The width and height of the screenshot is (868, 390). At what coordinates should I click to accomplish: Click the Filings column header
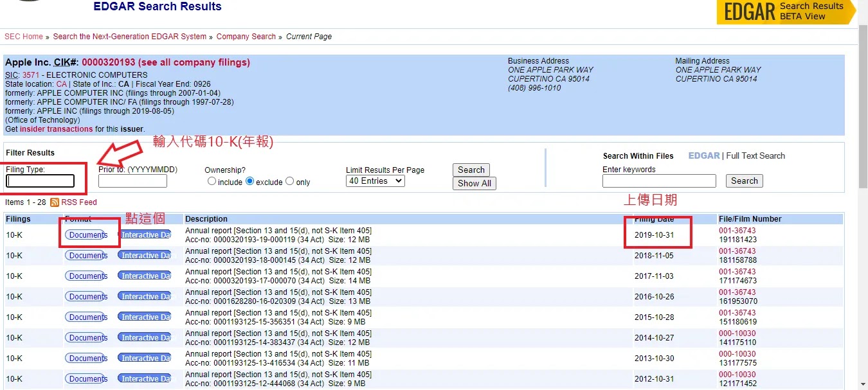point(18,219)
